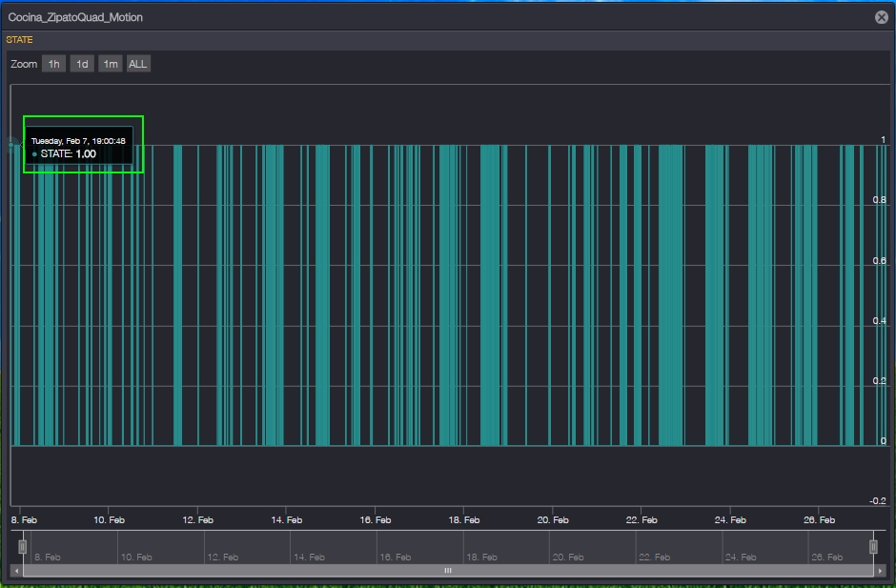Click the left navigator range handle
The height and width of the screenshot is (588, 896).
click(x=22, y=547)
